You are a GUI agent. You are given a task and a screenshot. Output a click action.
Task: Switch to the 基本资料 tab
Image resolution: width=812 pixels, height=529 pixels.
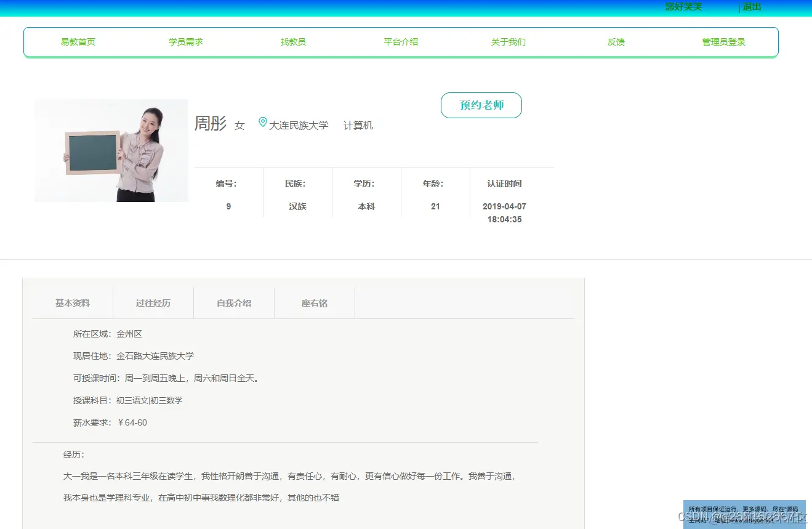point(72,302)
